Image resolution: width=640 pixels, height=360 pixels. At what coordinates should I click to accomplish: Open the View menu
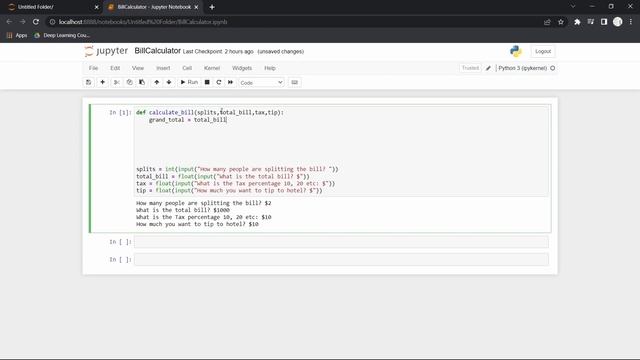(138, 68)
